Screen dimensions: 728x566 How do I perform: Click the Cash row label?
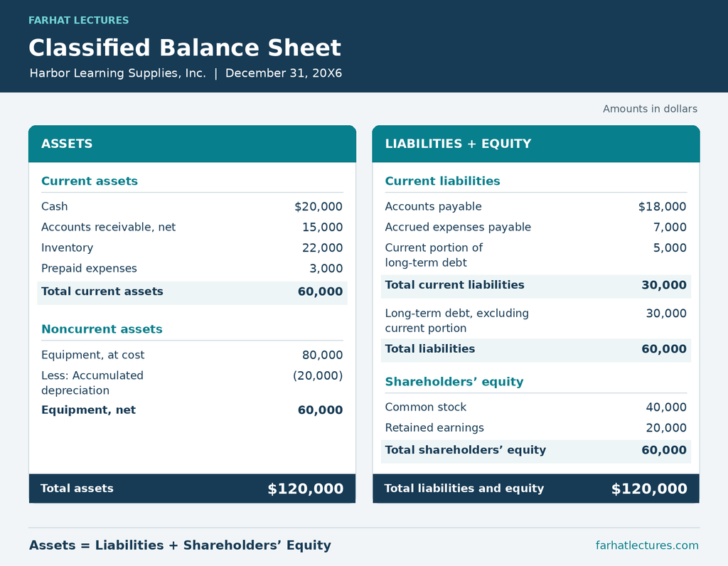point(54,206)
